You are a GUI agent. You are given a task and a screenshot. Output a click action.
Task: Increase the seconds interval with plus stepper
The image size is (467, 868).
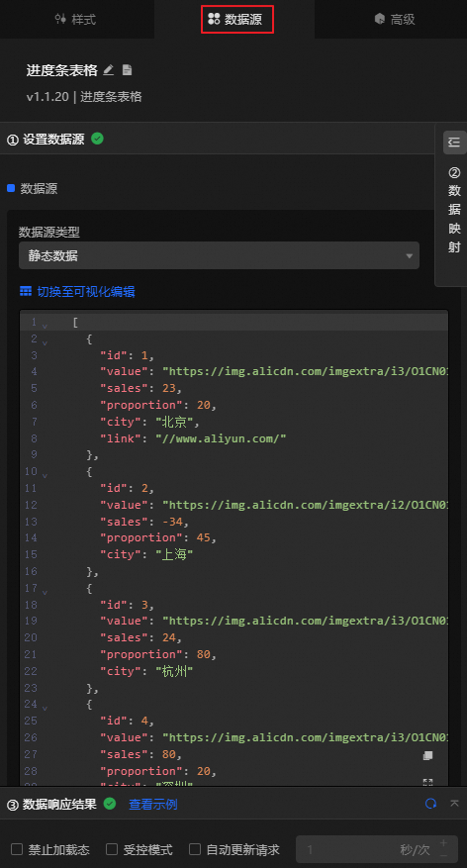tap(443, 843)
